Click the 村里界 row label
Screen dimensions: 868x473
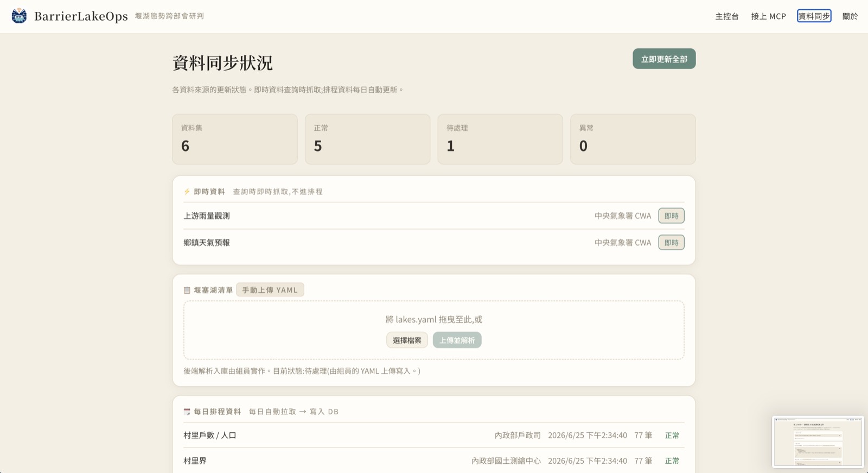pos(195,461)
